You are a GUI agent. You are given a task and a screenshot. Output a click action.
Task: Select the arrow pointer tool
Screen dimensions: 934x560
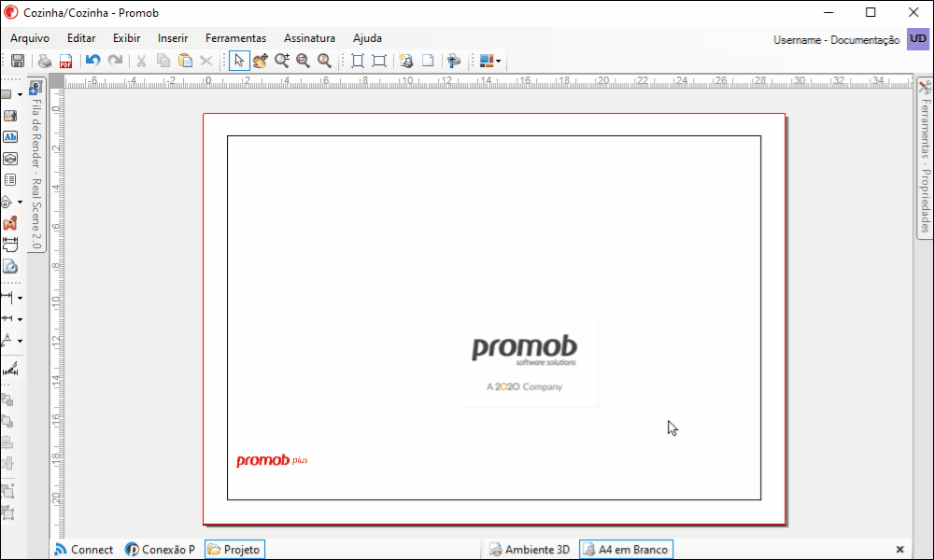pos(239,61)
